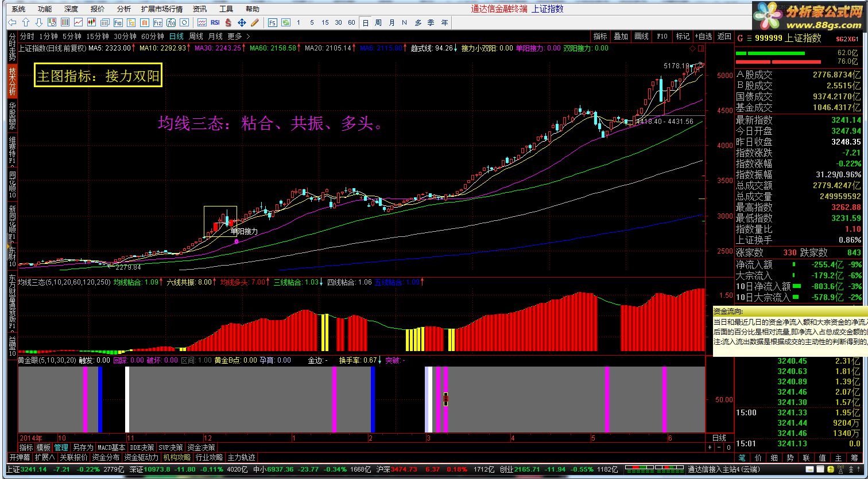Click the 另存为 save-as button
Screen dimensions: 868x479
pos(83,447)
